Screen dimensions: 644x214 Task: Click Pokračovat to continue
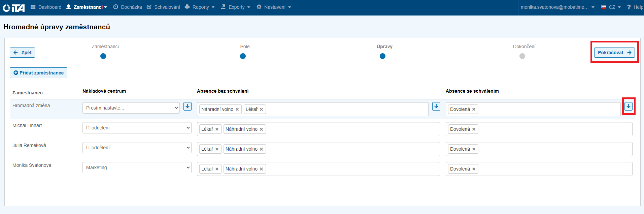point(614,53)
